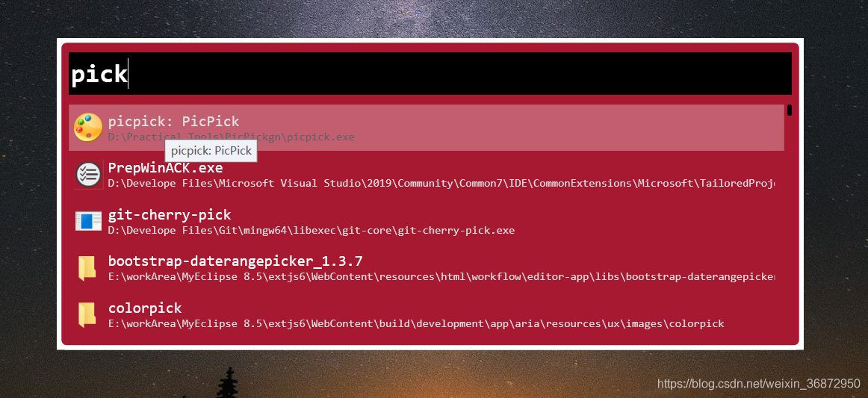Click the bootstrap-daterangepicker folder icon

coord(87,268)
